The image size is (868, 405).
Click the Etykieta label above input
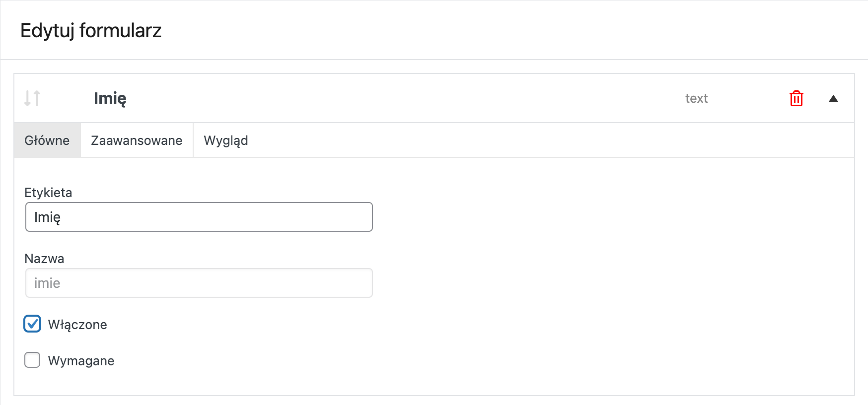pyautogui.click(x=48, y=193)
